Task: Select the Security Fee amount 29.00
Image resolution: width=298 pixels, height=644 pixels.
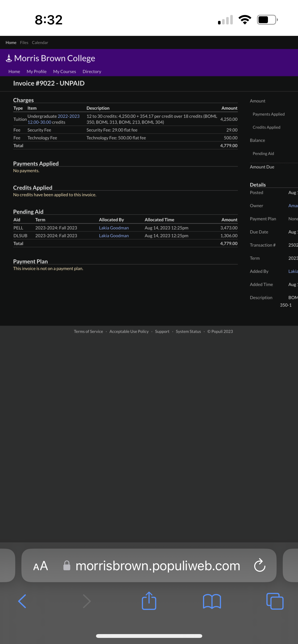Action: click(x=232, y=130)
